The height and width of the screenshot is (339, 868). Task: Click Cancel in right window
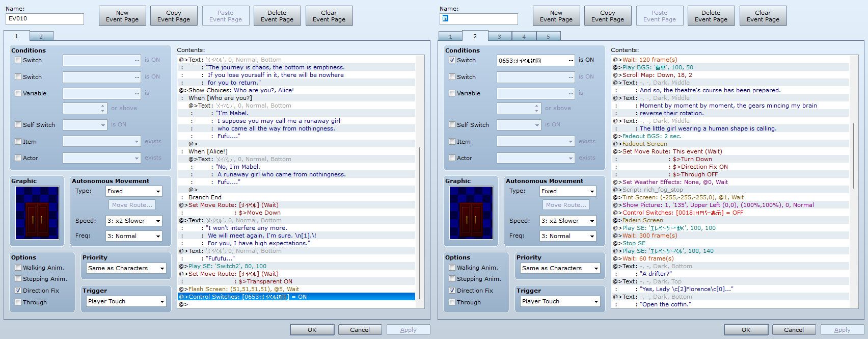coord(794,330)
